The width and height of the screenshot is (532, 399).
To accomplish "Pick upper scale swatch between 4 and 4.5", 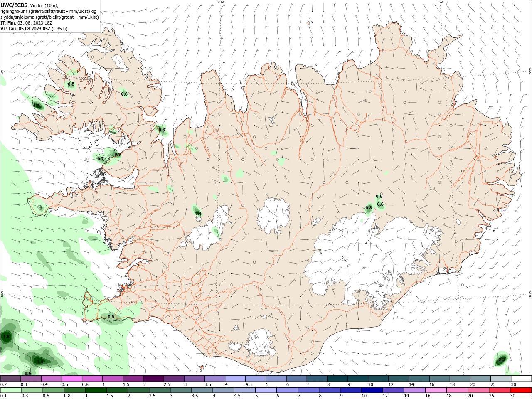I will pyautogui.click(x=235, y=379).
